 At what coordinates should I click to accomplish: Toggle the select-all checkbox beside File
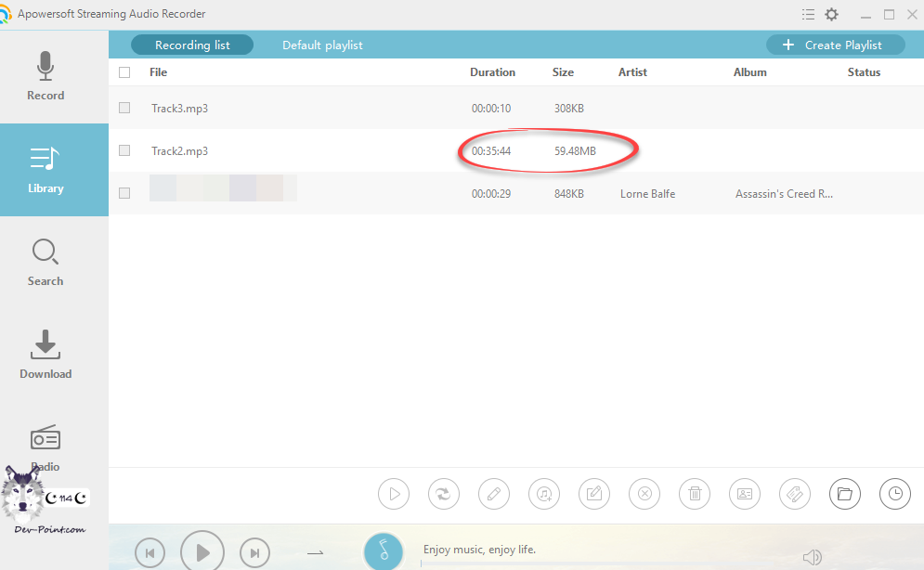point(124,72)
